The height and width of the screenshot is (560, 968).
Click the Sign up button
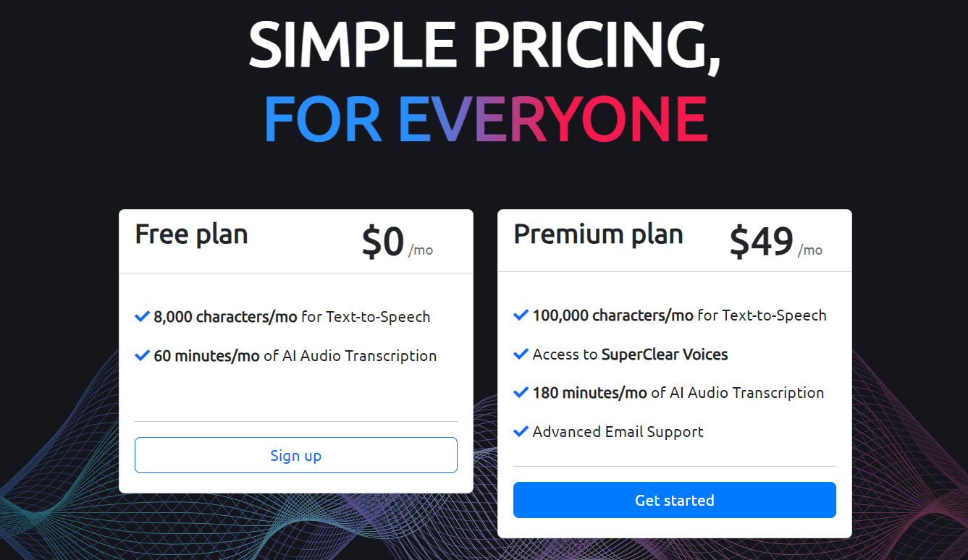pyautogui.click(x=295, y=455)
